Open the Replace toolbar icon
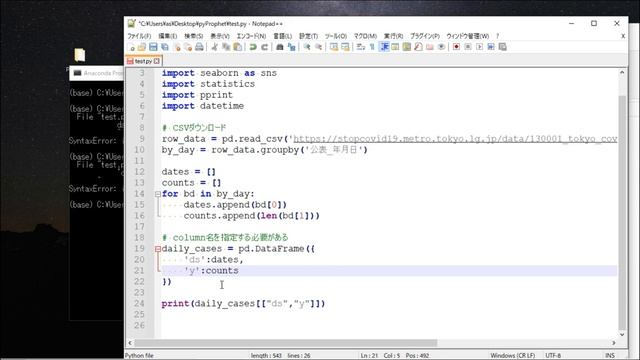Screen dimensions: 640x360 tap(291, 47)
